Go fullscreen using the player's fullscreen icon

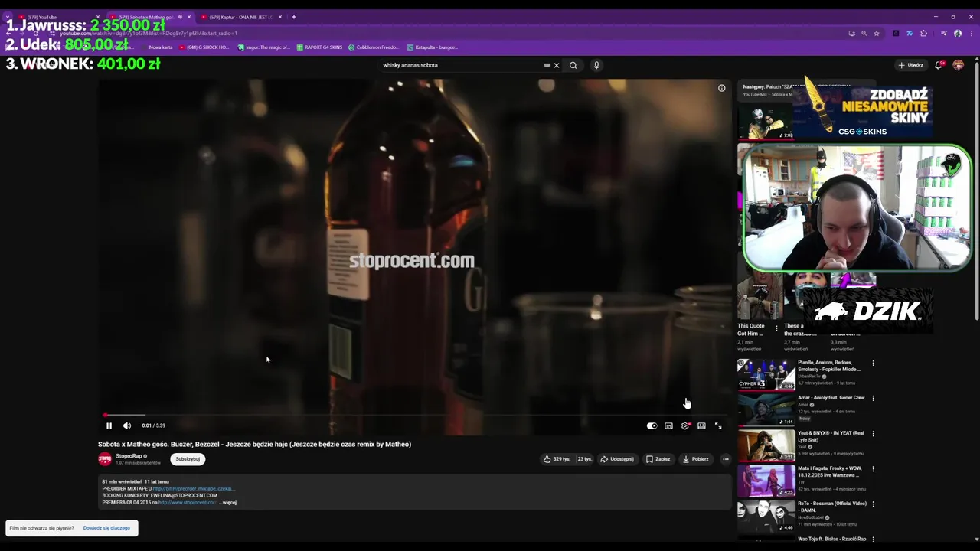(718, 425)
